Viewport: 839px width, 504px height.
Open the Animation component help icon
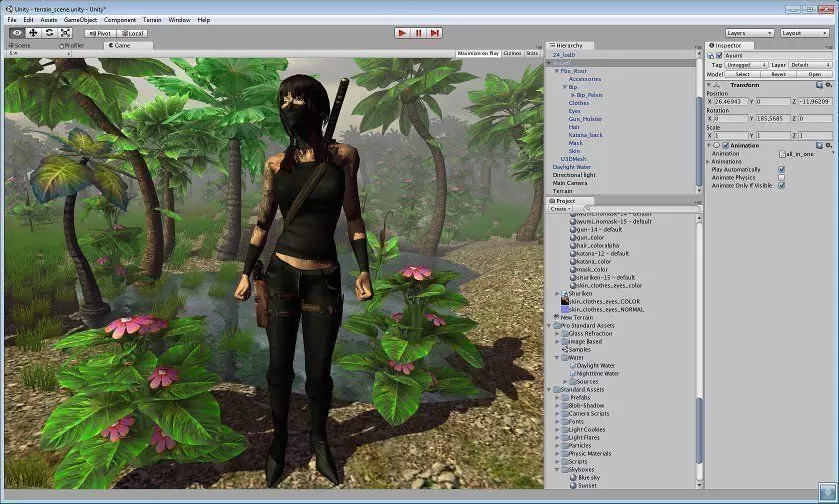819,146
